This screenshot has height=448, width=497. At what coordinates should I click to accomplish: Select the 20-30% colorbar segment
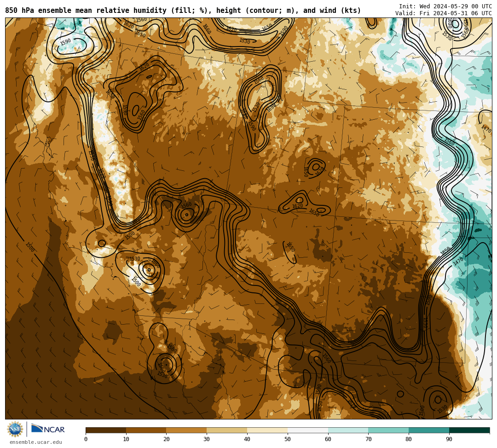(187, 430)
